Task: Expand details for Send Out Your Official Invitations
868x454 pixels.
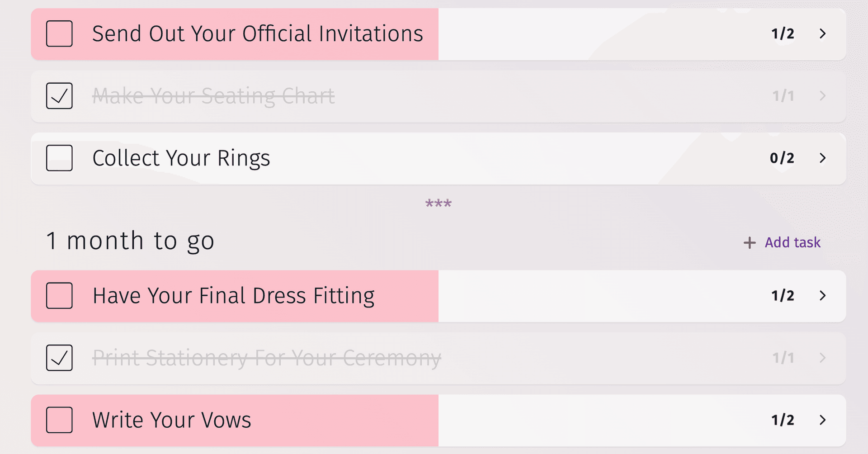Action: (x=823, y=33)
